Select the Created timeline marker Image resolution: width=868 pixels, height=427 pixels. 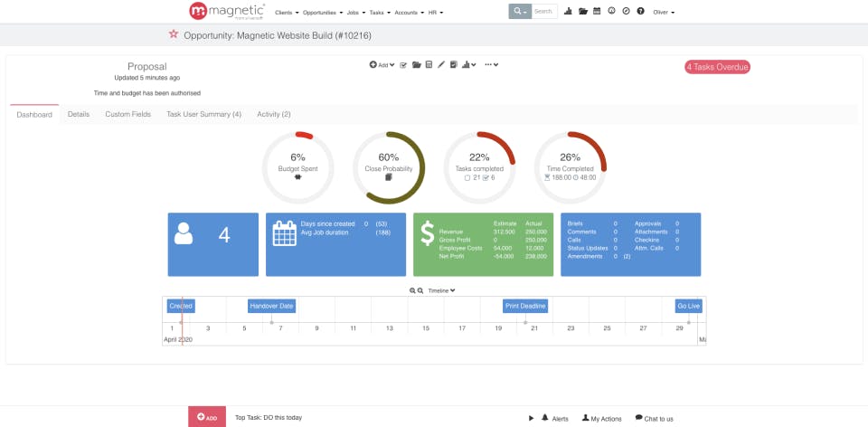(x=181, y=307)
